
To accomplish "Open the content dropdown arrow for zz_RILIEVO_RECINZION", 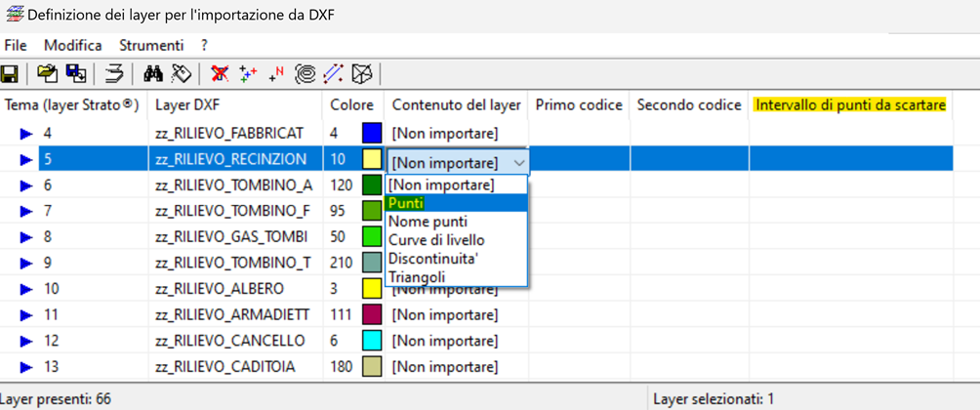I will coord(519,163).
